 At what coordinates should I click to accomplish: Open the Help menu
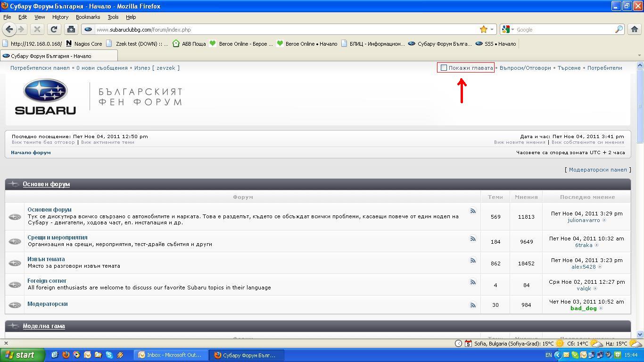pyautogui.click(x=131, y=17)
